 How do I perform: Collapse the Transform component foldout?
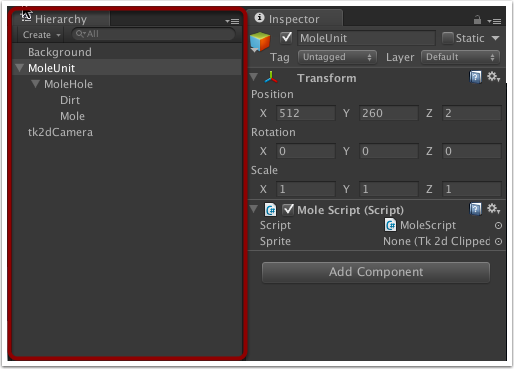[x=254, y=77]
